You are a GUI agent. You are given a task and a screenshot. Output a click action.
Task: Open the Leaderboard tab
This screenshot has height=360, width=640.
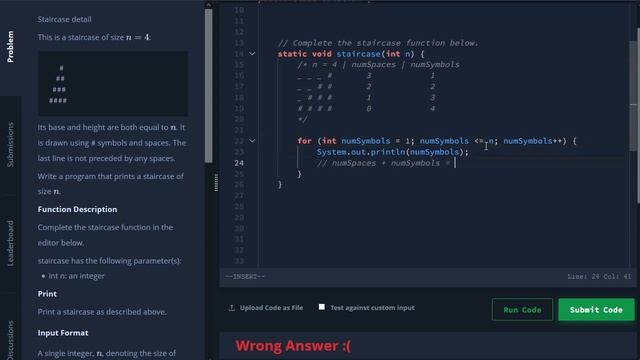coord(11,243)
